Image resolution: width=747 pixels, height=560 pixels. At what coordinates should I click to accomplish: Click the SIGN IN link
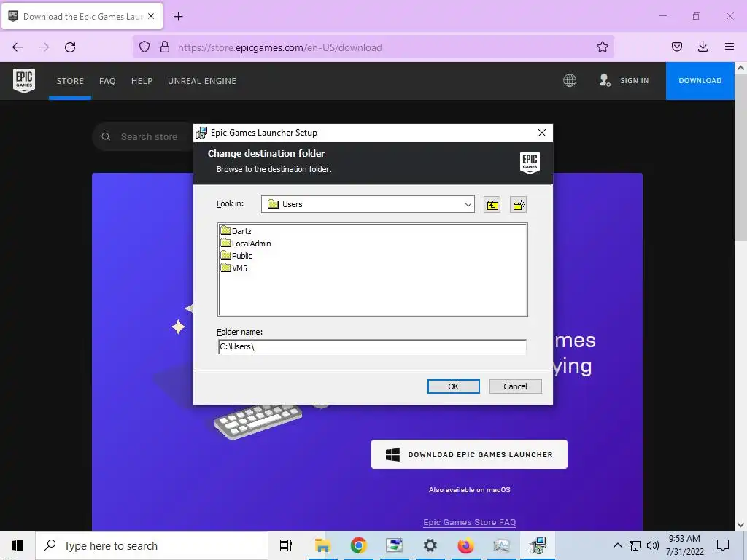tap(635, 80)
